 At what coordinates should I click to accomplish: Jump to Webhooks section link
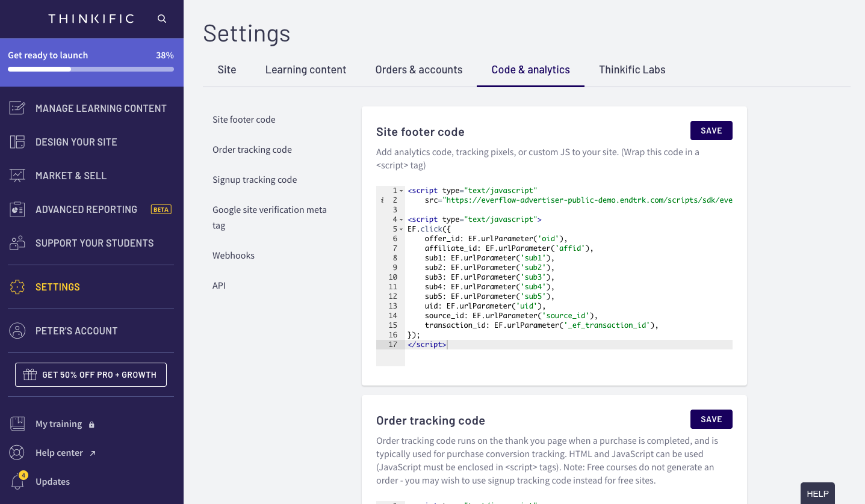pyautogui.click(x=234, y=256)
